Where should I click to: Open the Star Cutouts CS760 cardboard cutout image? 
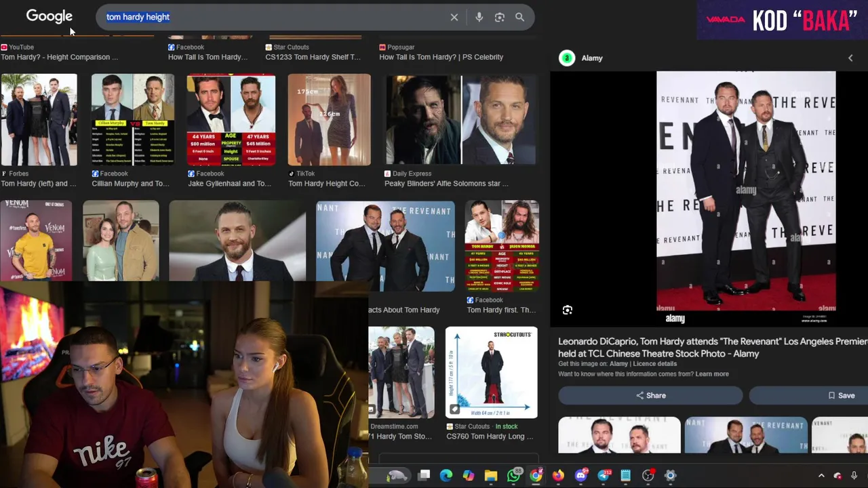pyautogui.click(x=492, y=373)
